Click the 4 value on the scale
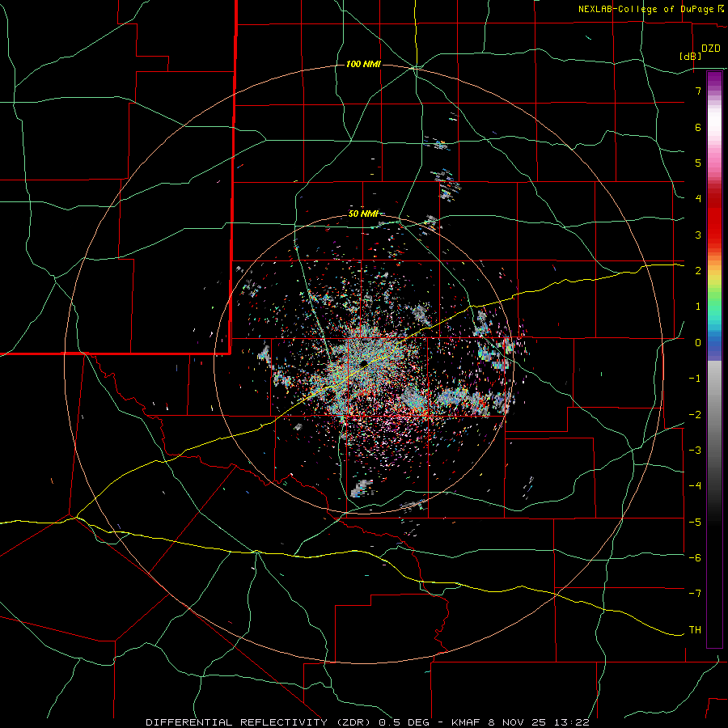The width and height of the screenshot is (728, 728). click(698, 198)
